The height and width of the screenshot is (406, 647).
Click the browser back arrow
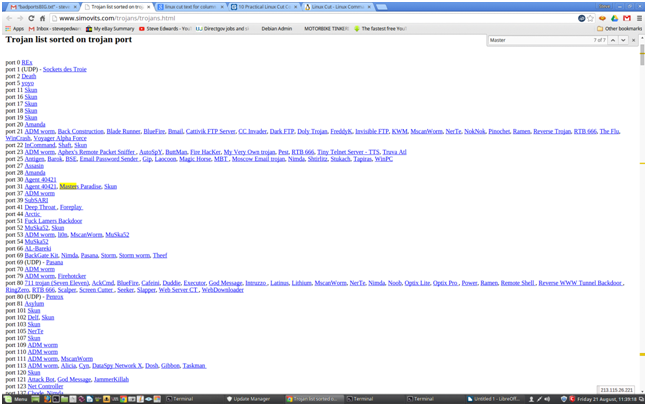[9, 18]
